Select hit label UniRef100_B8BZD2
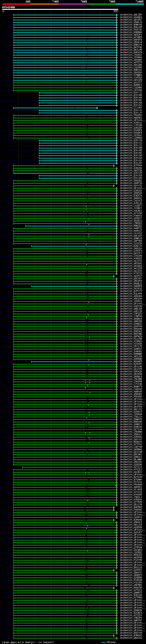This screenshot has width=146, height=644. tap(131, 226)
